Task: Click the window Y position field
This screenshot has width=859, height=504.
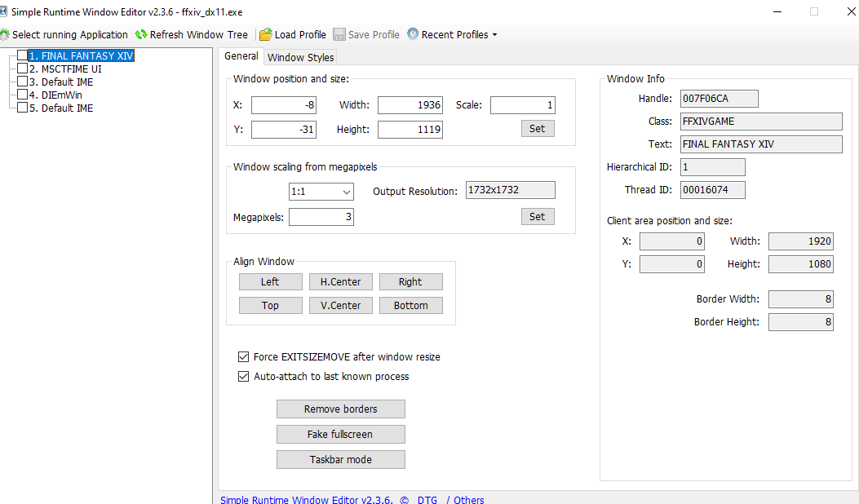Action: (284, 130)
